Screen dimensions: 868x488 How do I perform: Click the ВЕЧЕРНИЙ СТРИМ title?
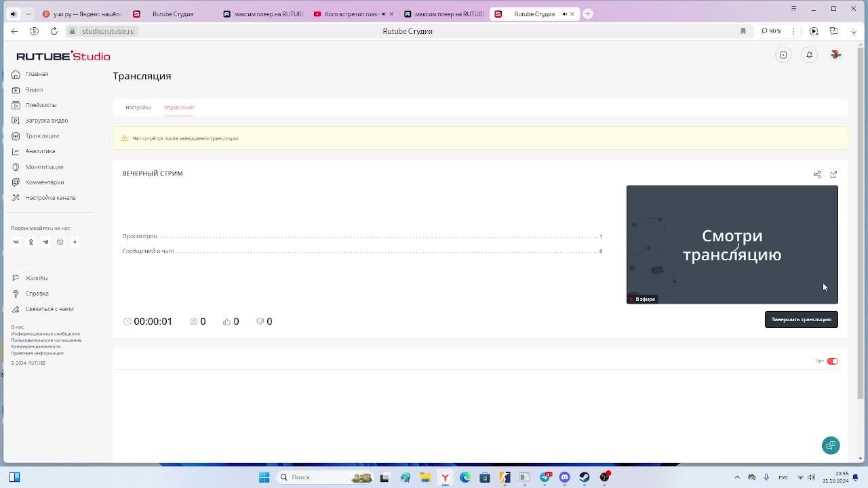[x=153, y=174]
